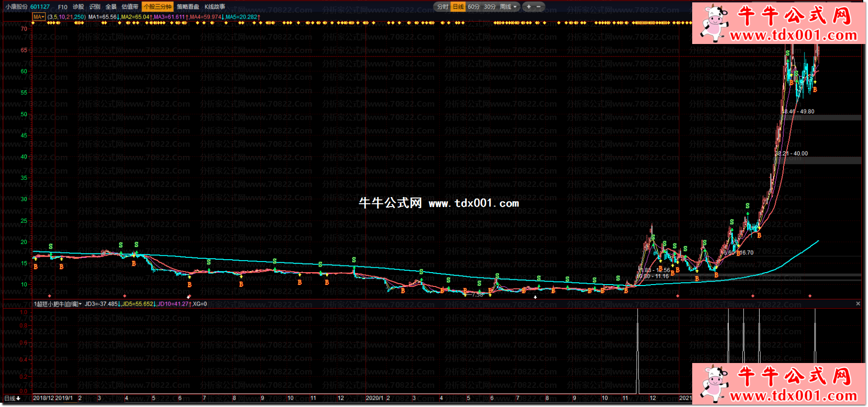Click the MA1=65.56 value
The image size is (868, 407).
pyautogui.click(x=103, y=17)
